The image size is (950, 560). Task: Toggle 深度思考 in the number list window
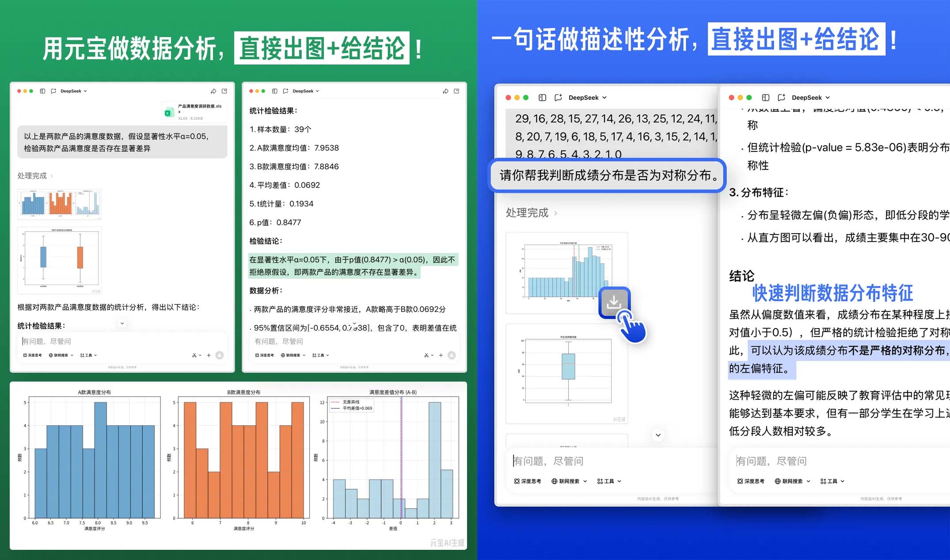click(528, 481)
